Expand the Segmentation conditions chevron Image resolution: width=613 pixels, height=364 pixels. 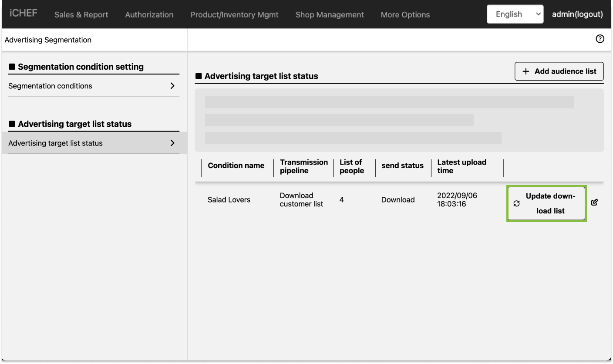(172, 86)
